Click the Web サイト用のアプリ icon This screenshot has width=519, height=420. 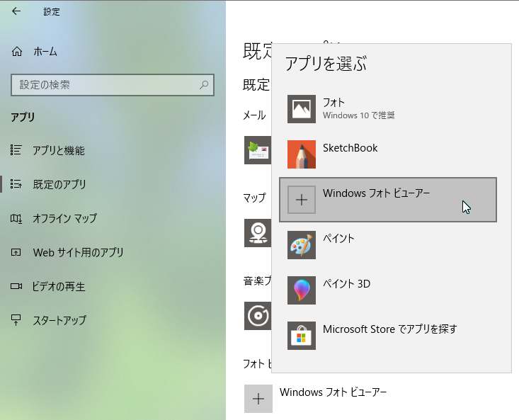point(16,253)
